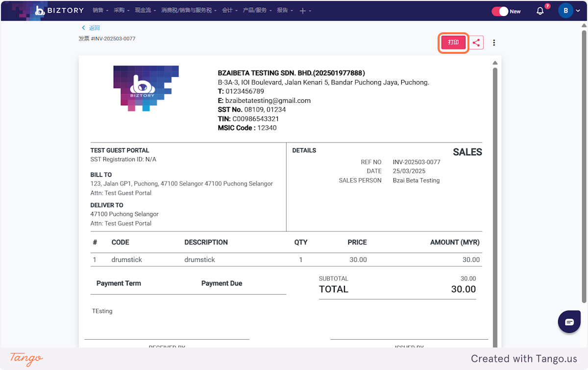Click the REF NO value INV-202503-0077
Image resolution: width=588 pixels, height=370 pixels.
click(x=416, y=162)
